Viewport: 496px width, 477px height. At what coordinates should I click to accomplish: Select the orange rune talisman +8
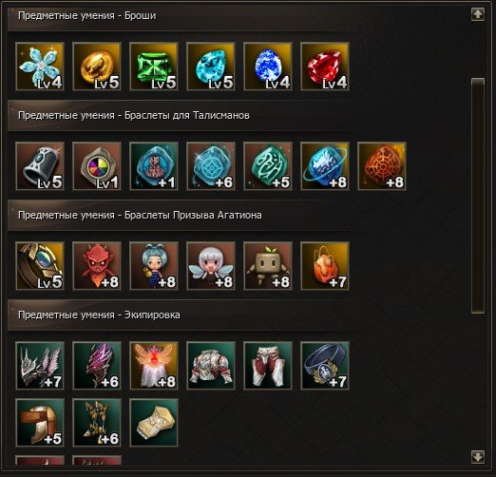click(x=382, y=166)
